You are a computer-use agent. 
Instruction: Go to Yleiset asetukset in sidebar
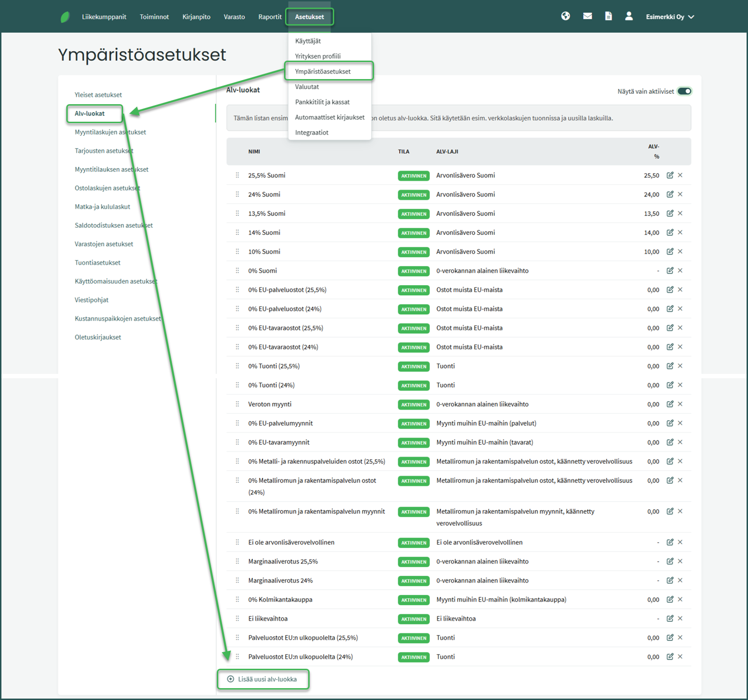coord(98,95)
